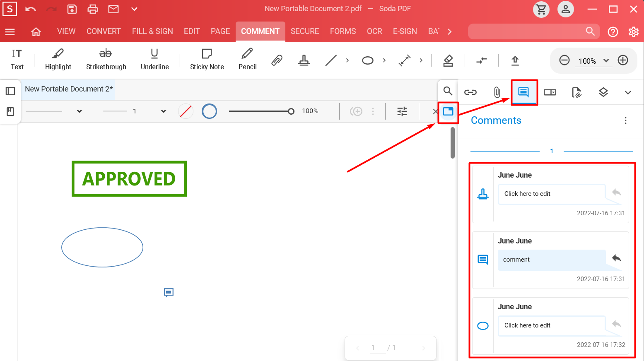Select the Ellipse shape tool

pyautogui.click(x=367, y=60)
